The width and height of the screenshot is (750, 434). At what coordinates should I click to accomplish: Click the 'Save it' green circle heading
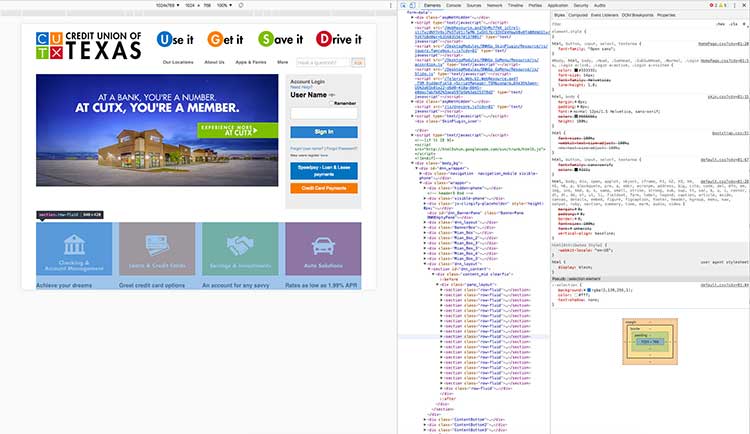pyautogui.click(x=280, y=39)
